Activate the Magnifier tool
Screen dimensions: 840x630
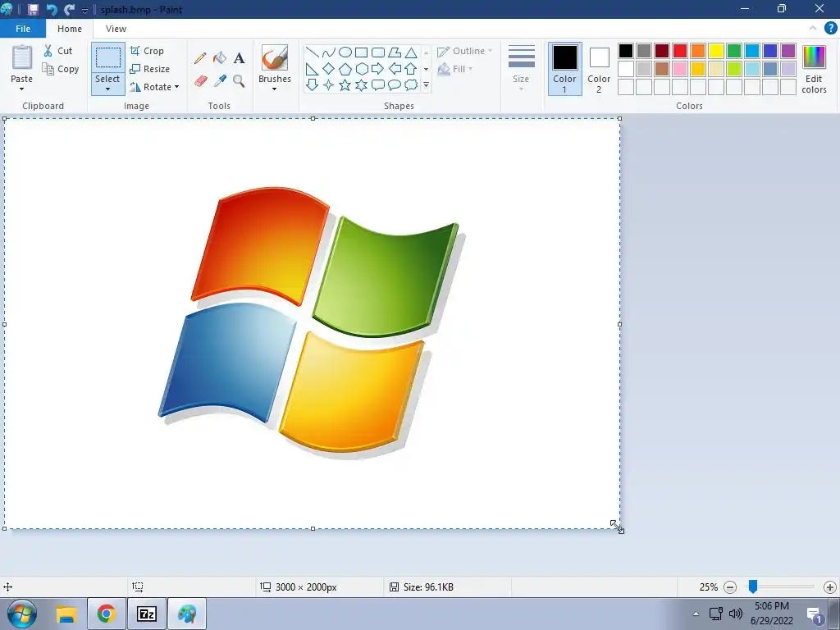point(239,81)
